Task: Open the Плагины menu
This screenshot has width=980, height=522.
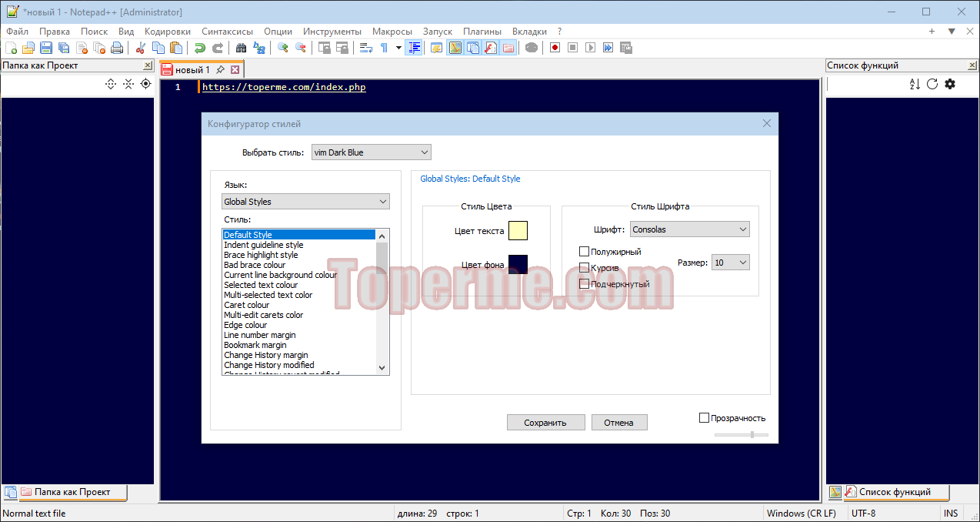Action: point(482,32)
